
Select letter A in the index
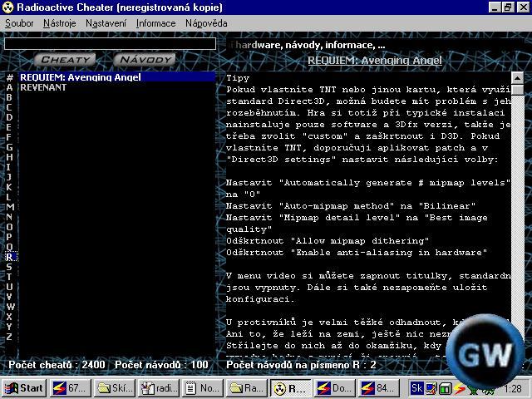point(9,87)
